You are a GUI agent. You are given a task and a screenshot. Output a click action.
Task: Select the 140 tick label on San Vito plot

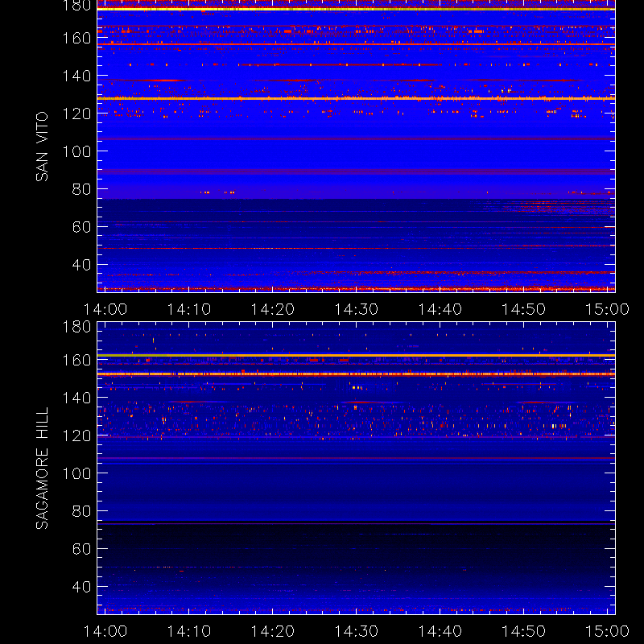(x=76, y=76)
